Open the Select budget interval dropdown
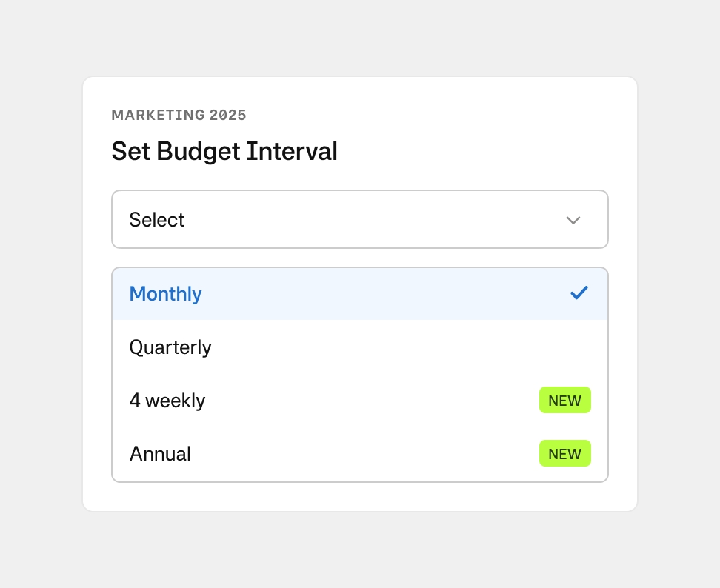This screenshot has height=588, width=720. 359,219
